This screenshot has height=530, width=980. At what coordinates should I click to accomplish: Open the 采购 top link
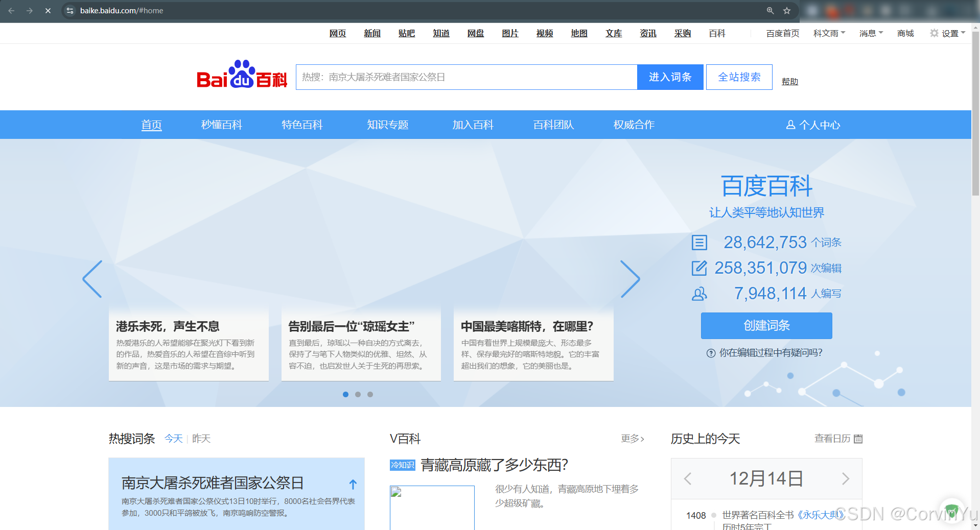click(683, 33)
